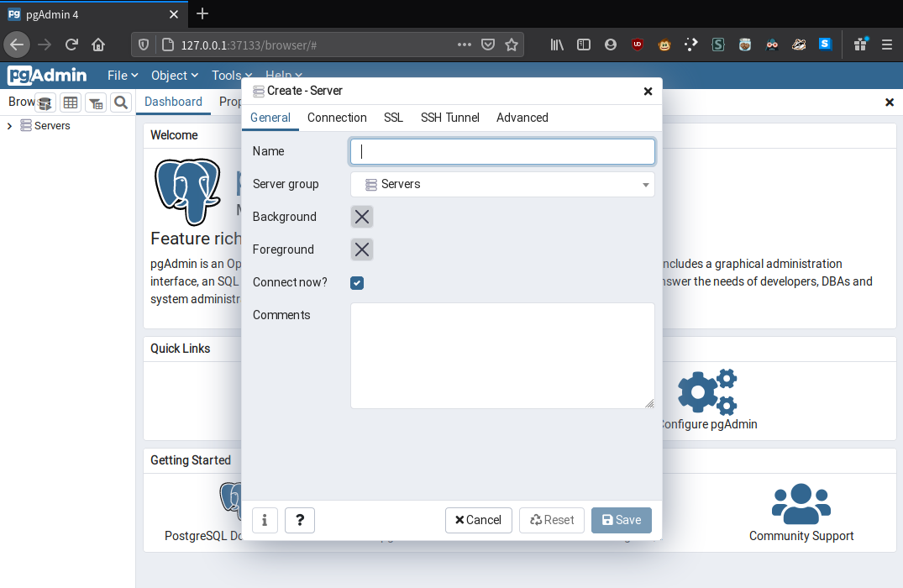Screen dimensions: 903x588
Task: Pick a Foreground color swatch
Action: 362,250
